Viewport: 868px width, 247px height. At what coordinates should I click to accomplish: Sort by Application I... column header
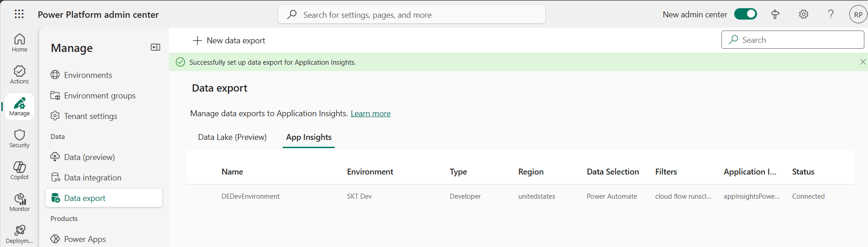point(750,172)
